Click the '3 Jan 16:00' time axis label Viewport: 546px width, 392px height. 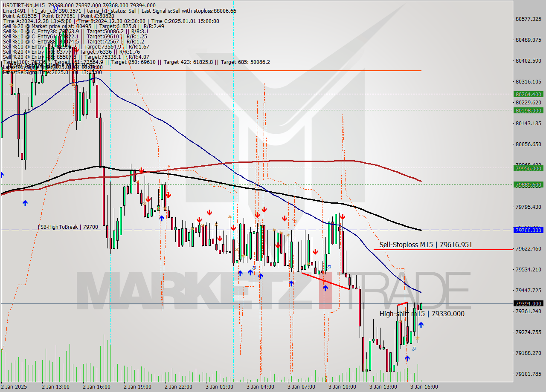[x=424, y=387]
